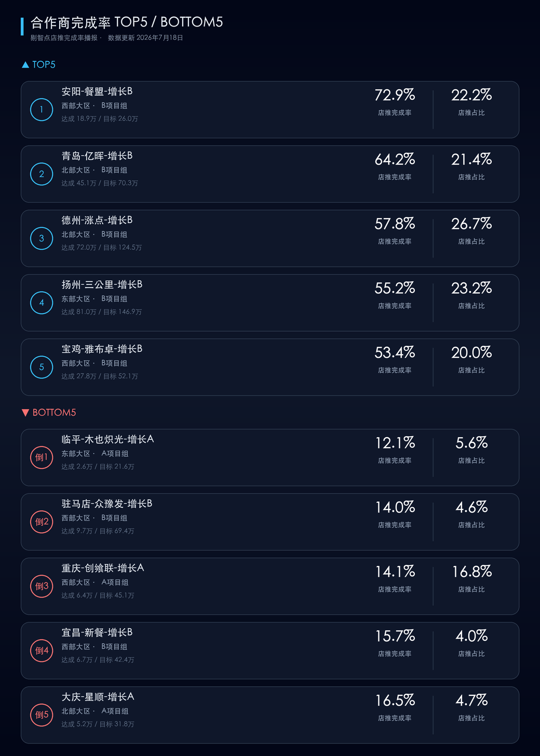The width and height of the screenshot is (540, 756).
Task: Click the rank 4 circle badge
Action: click(42, 303)
